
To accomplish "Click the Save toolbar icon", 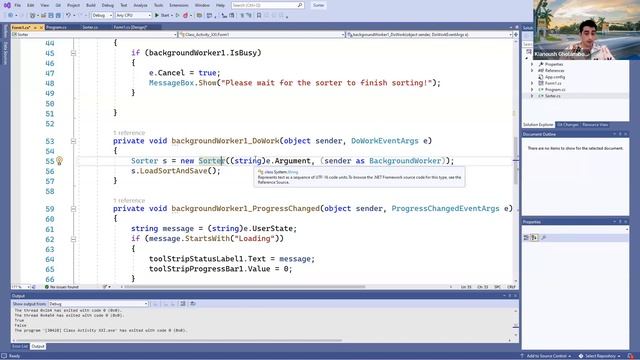I will 51,16.
